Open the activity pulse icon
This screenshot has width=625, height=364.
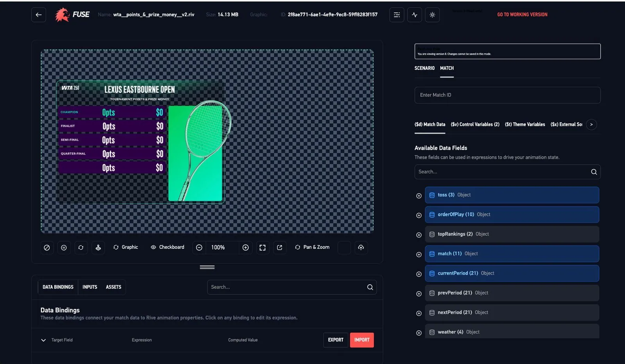click(x=414, y=15)
